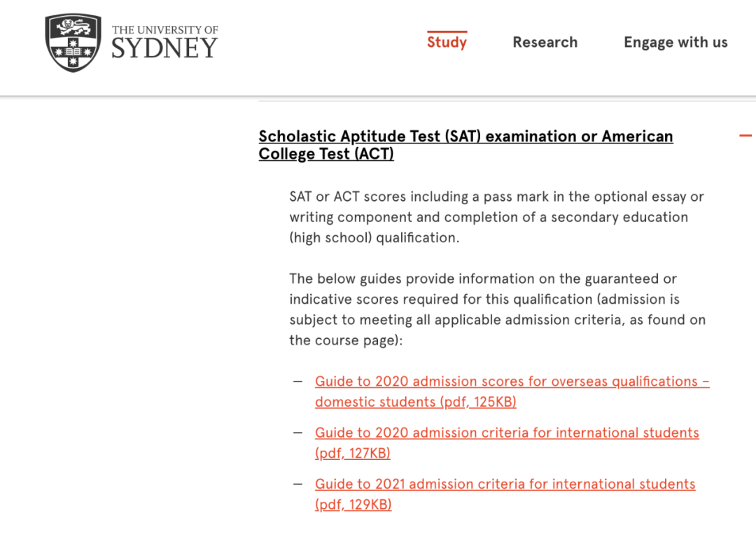
Task: Click the SYDNEY wordmark in the header
Action: [164, 49]
